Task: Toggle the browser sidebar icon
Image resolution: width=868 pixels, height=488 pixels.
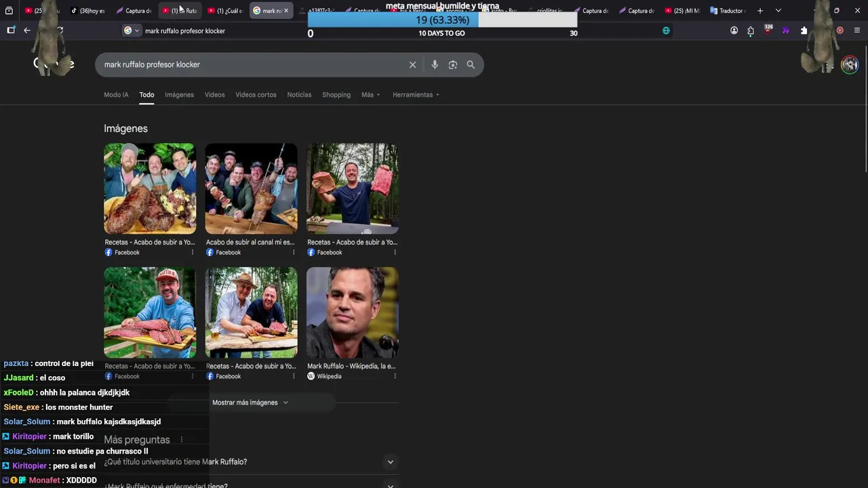Action: coord(11,30)
